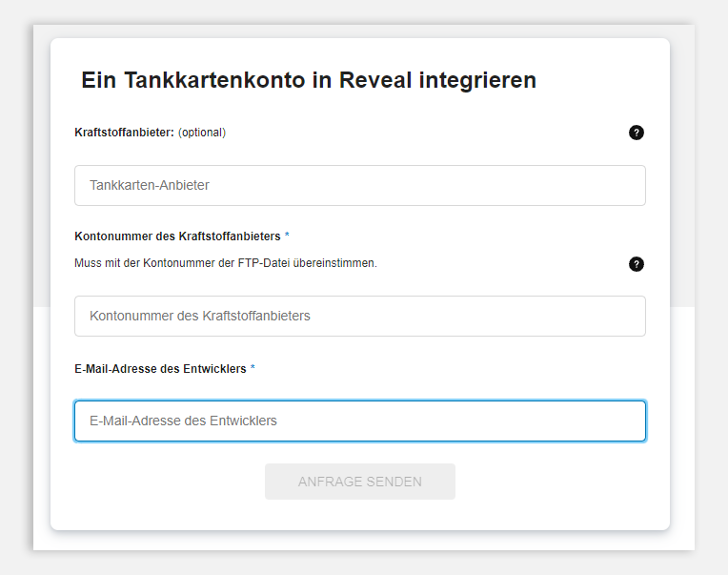Image resolution: width=728 pixels, height=575 pixels.
Task: Click label 'E-Mail-Adresse des Entwicklers *'
Action: click(165, 369)
